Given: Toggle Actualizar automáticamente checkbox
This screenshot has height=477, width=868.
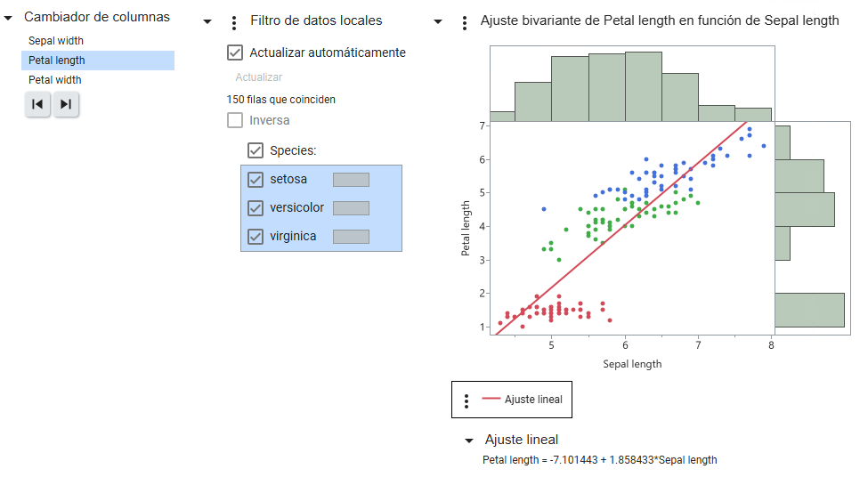Looking at the screenshot, I should click(x=236, y=53).
